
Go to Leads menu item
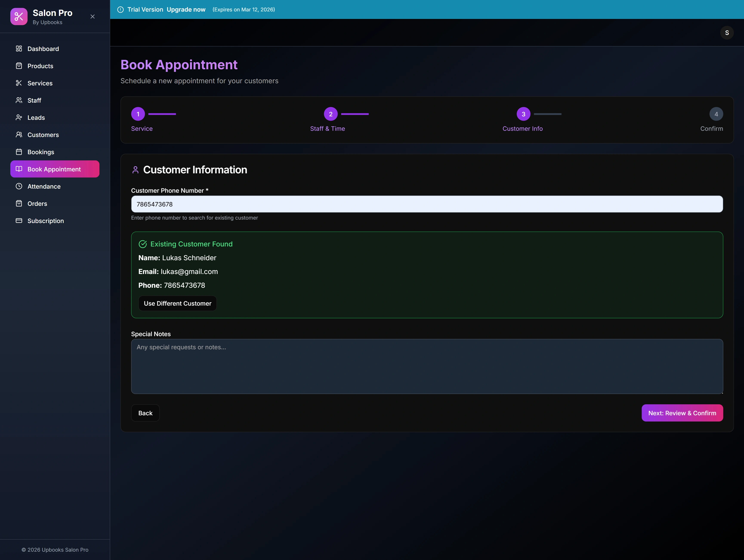(36, 118)
